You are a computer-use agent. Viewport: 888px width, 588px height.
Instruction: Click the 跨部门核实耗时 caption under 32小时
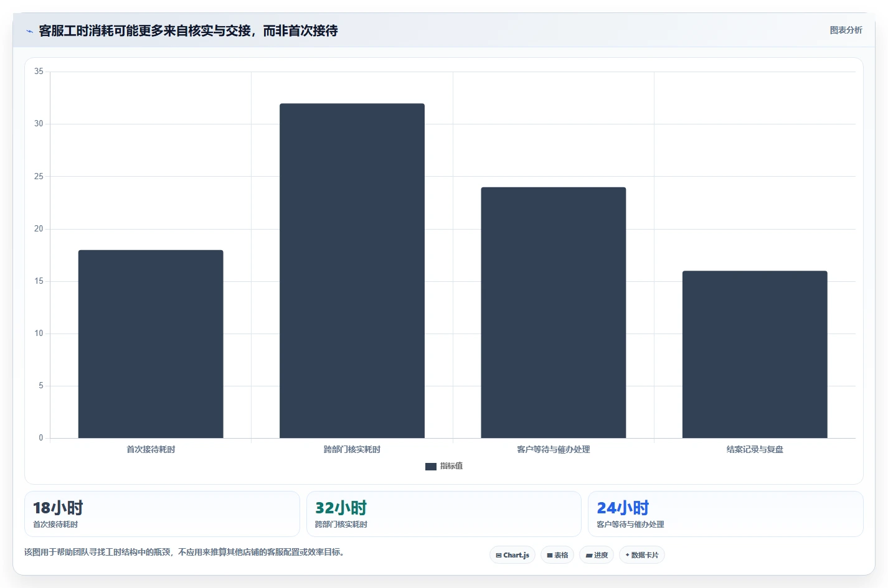click(x=341, y=525)
